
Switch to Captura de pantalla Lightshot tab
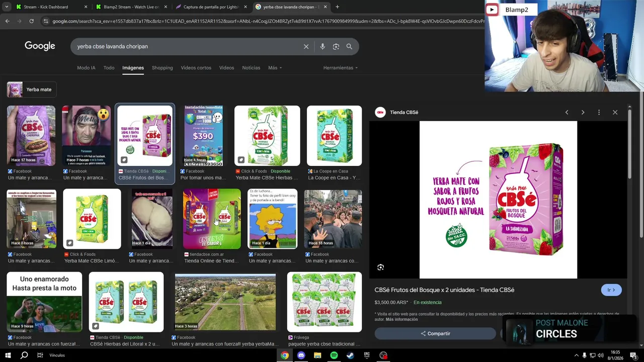point(210,7)
